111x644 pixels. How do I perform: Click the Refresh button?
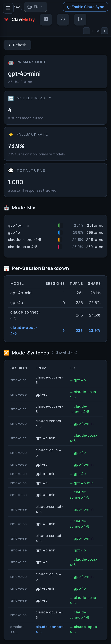(17, 45)
